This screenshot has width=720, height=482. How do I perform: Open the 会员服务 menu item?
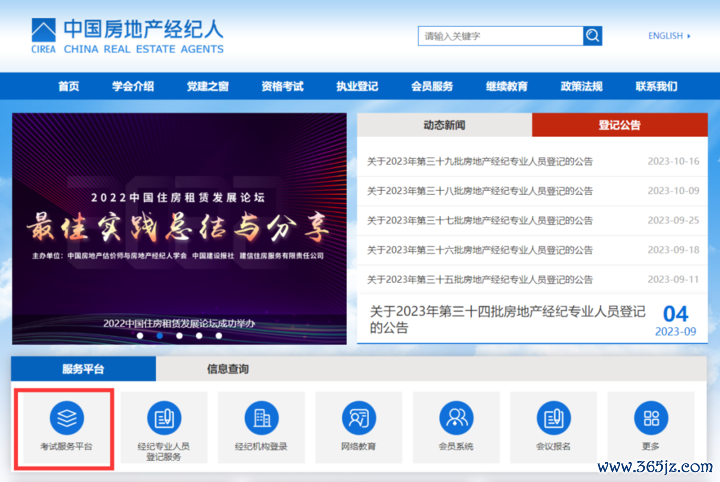tap(432, 86)
